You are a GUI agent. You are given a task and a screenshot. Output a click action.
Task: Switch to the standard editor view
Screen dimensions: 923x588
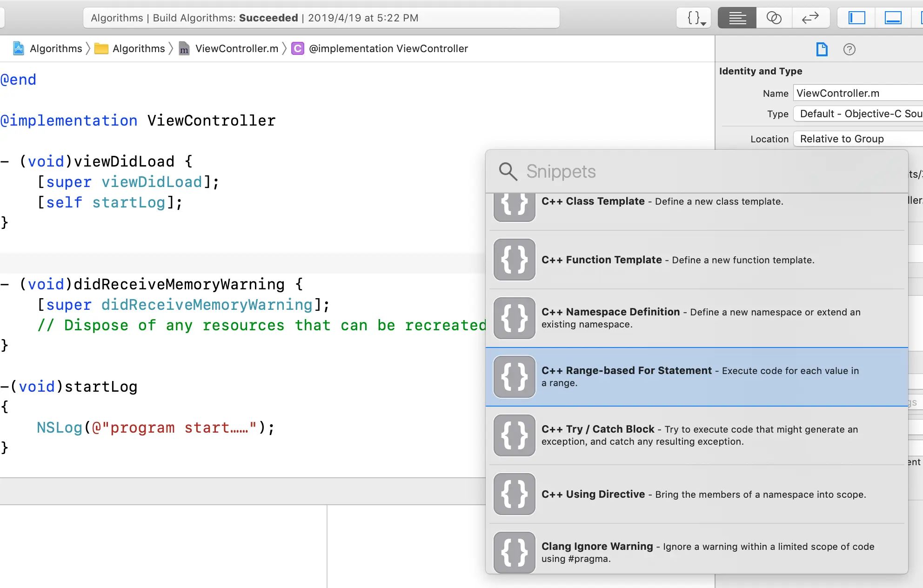pos(737,18)
